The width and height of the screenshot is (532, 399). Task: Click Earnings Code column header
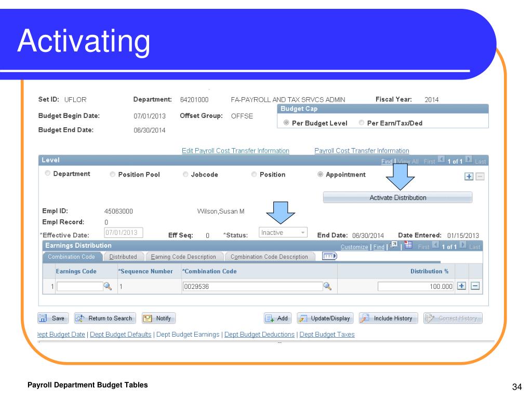76,271
